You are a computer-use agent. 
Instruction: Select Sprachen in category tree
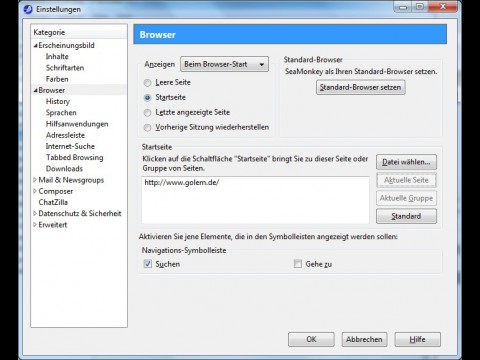tap(61, 113)
